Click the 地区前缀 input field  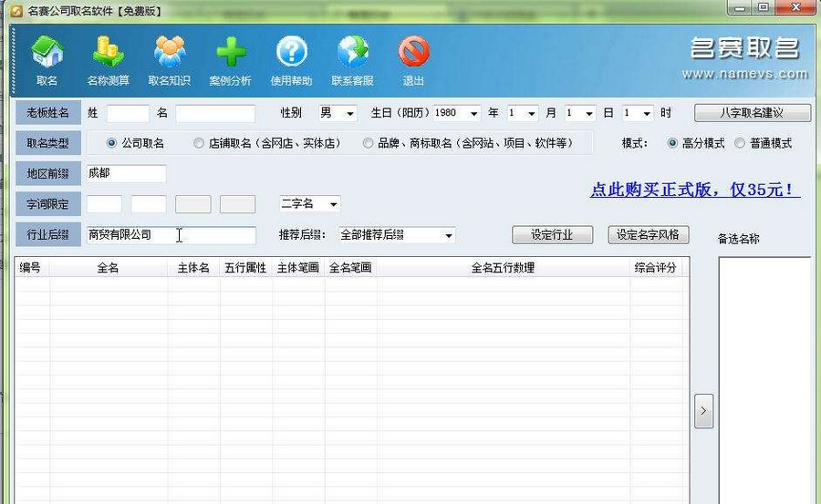[126, 173]
